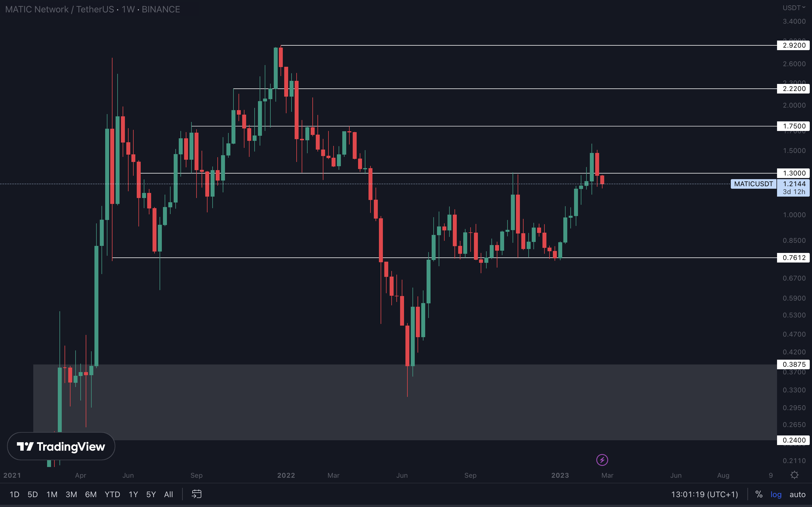Click the purple lightning bolt event marker
The width and height of the screenshot is (812, 507).
click(x=602, y=460)
